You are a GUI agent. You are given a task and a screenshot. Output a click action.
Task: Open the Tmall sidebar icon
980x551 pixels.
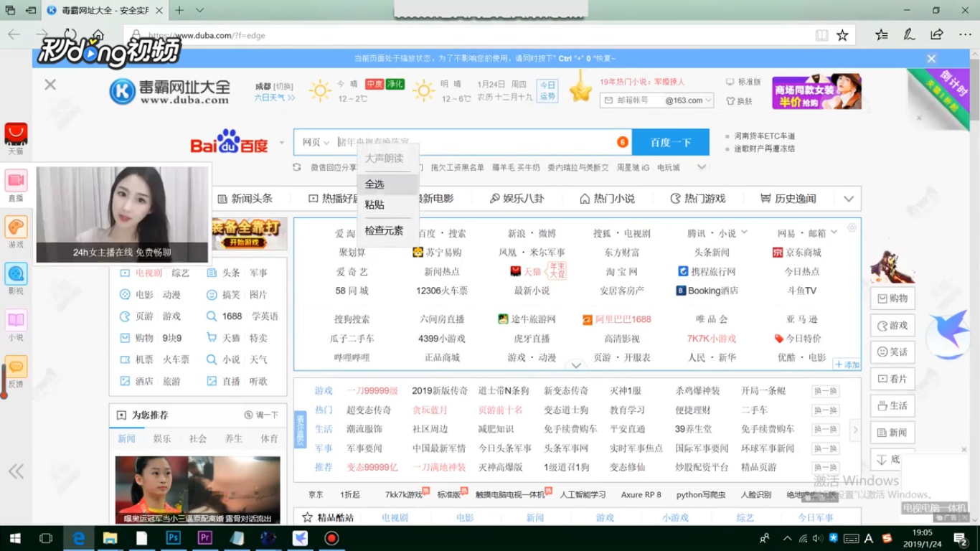(x=16, y=133)
